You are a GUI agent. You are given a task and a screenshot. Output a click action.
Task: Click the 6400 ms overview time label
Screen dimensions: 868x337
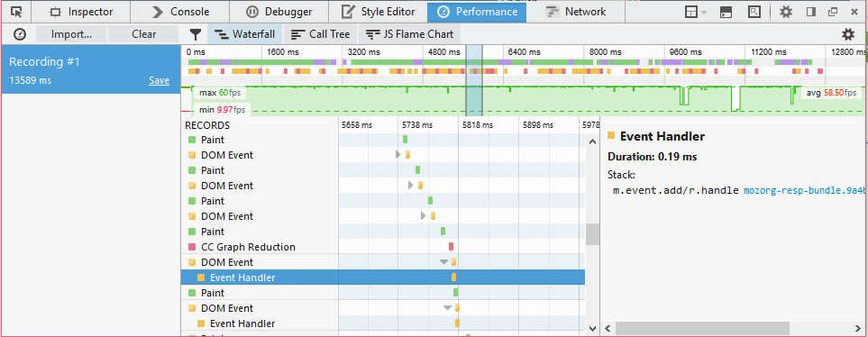click(525, 52)
